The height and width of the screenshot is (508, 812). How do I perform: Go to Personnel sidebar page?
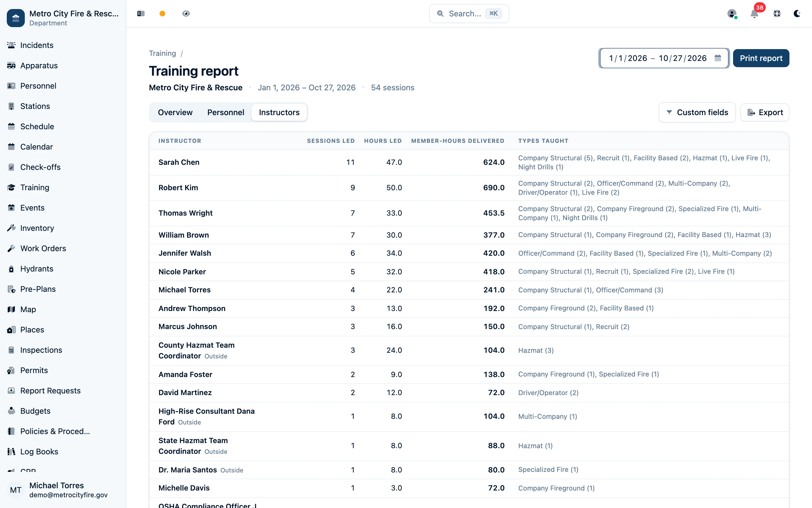[63, 86]
